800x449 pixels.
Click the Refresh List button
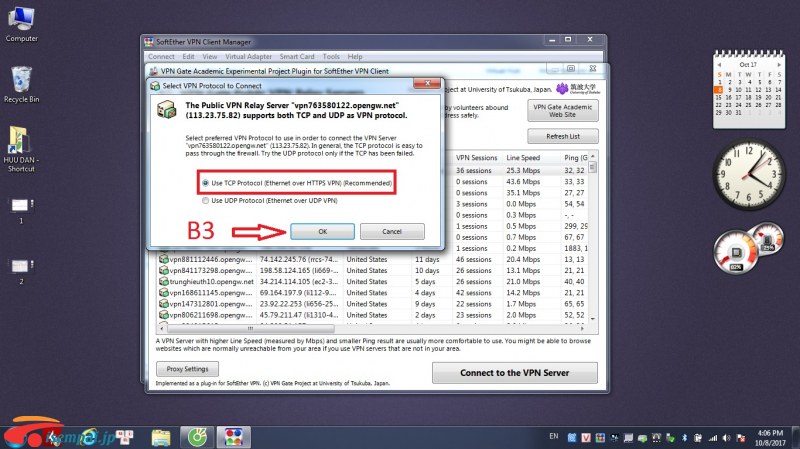coord(562,136)
